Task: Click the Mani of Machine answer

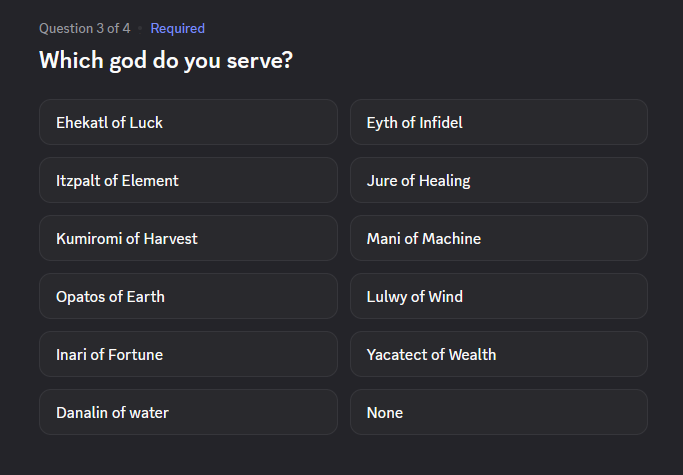Action: (498, 239)
